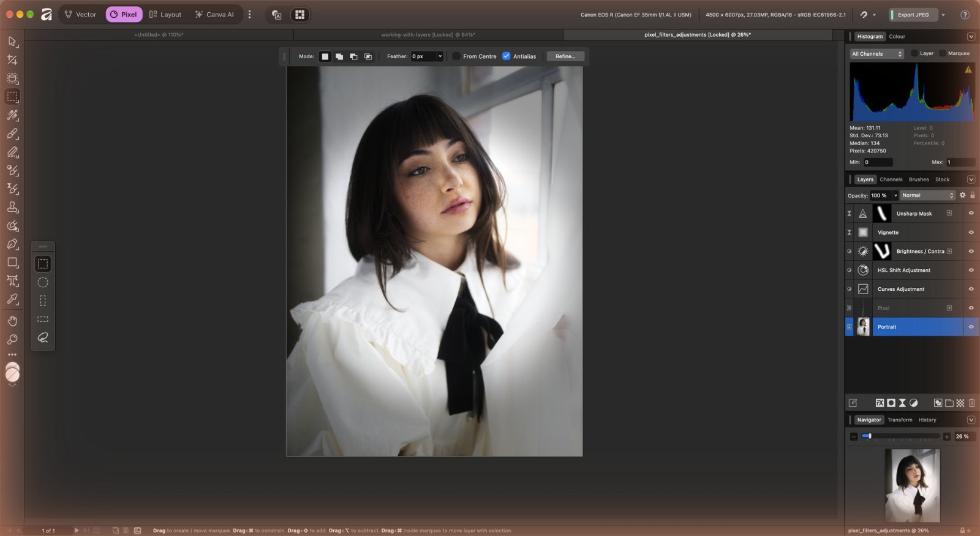This screenshot has width=980, height=536.
Task: Select the Move tool arrow icon
Action: (12, 42)
